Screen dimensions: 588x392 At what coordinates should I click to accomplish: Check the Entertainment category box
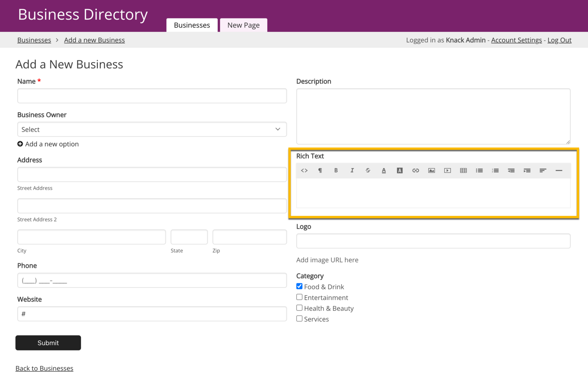(299, 297)
